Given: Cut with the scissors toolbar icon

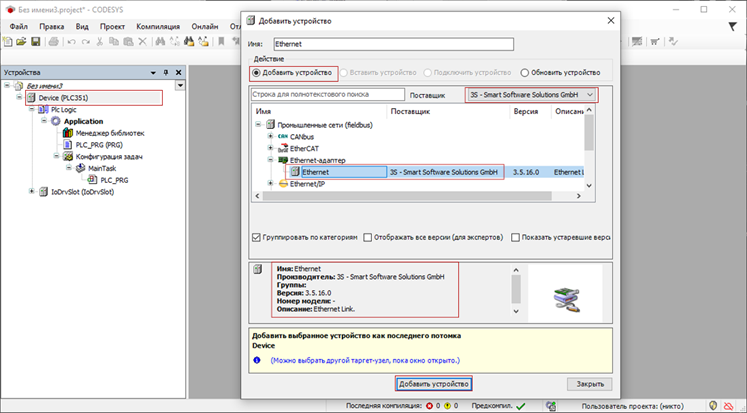Looking at the screenshot, I should tap(100, 42).
